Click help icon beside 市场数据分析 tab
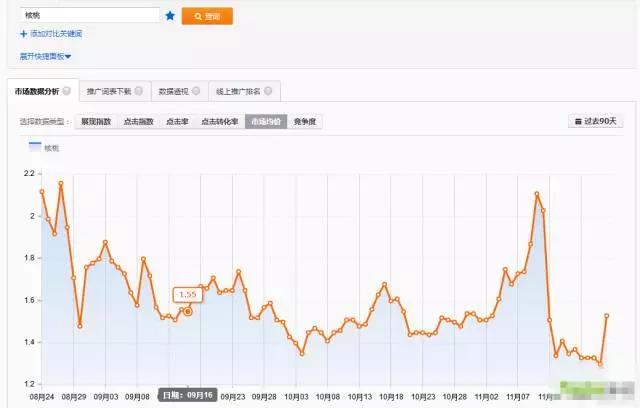 tap(66, 91)
